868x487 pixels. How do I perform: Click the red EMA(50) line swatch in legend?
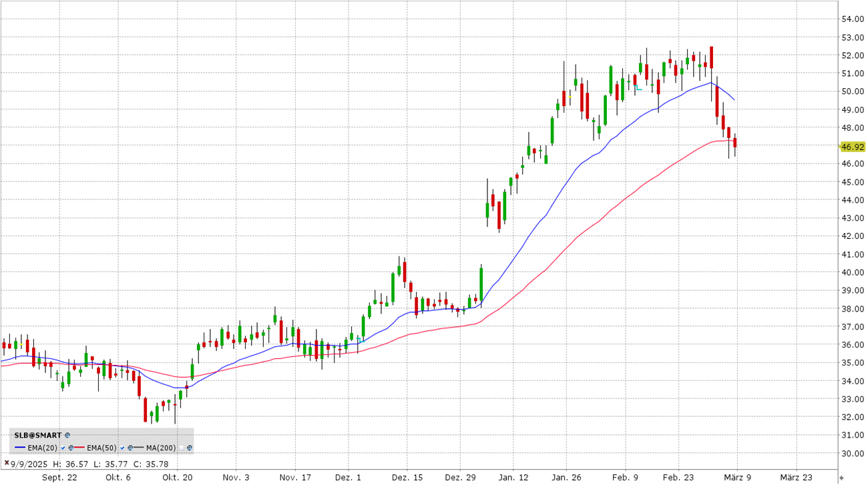(79, 448)
